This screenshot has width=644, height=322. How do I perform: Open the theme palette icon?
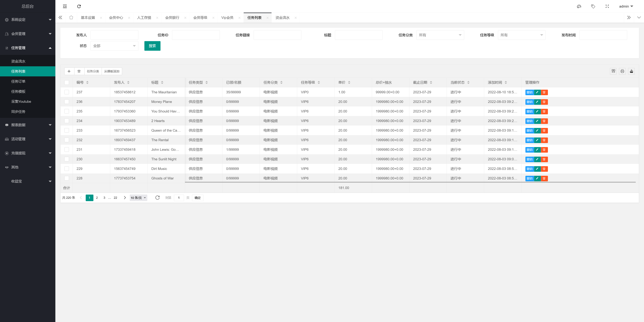pos(579,6)
